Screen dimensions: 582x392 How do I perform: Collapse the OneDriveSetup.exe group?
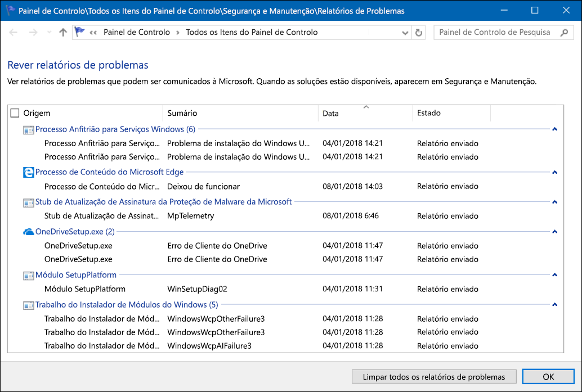coord(555,232)
